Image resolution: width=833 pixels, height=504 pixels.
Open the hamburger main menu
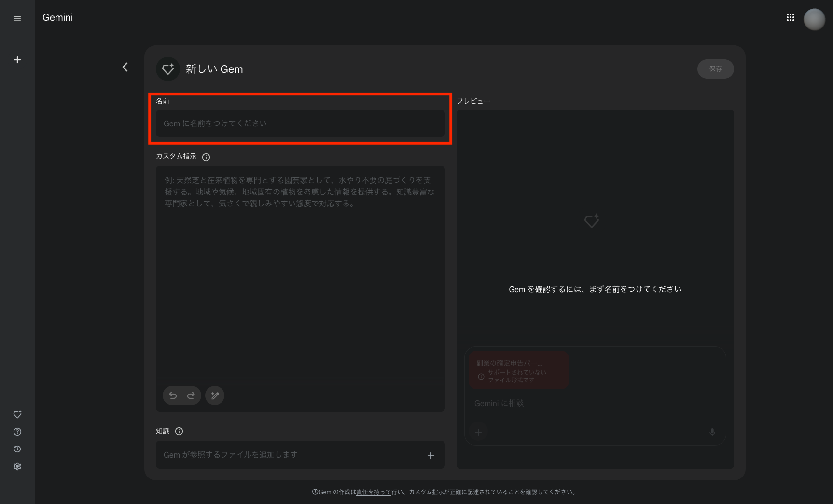pyautogui.click(x=17, y=18)
